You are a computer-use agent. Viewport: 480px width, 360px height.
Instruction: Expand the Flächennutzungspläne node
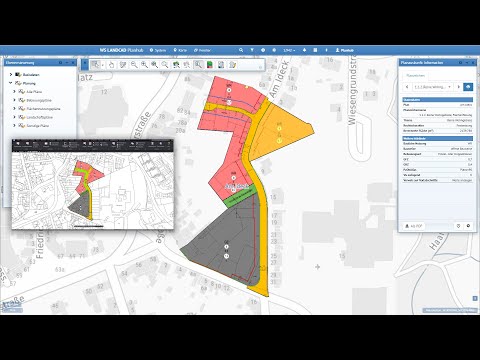pyautogui.click(x=14, y=109)
